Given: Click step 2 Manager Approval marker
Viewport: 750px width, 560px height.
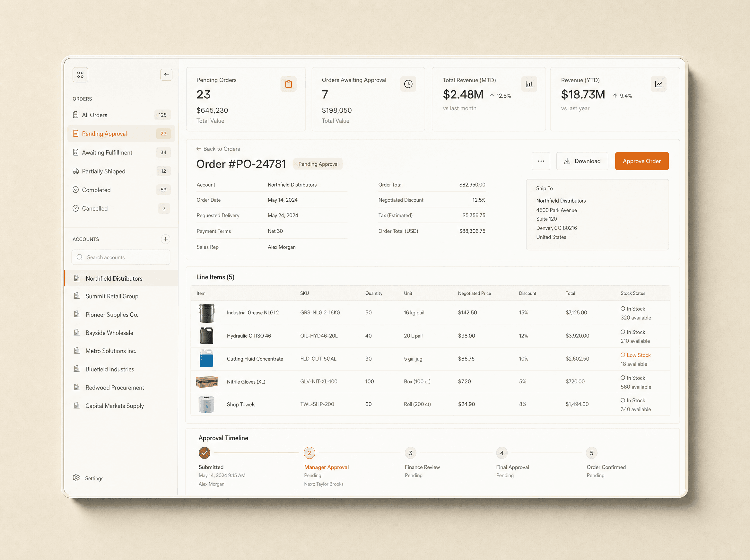Looking at the screenshot, I should click(x=310, y=453).
